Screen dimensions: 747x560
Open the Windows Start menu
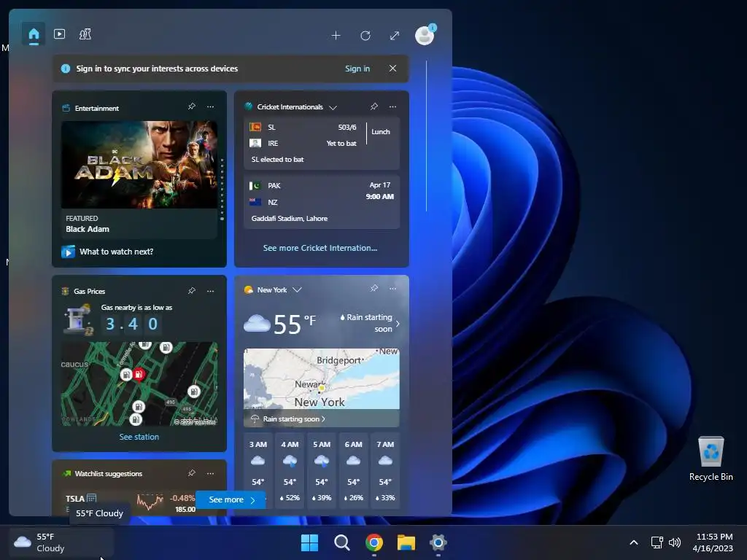pos(309,542)
